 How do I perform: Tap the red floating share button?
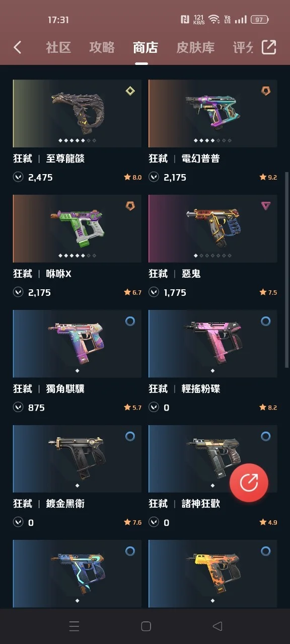pos(249,482)
